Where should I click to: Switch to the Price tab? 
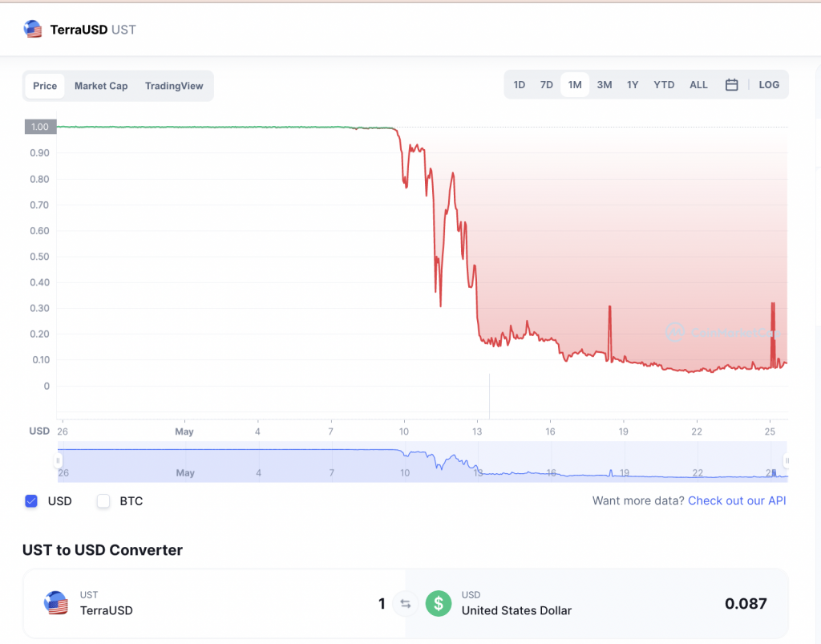pyautogui.click(x=45, y=86)
